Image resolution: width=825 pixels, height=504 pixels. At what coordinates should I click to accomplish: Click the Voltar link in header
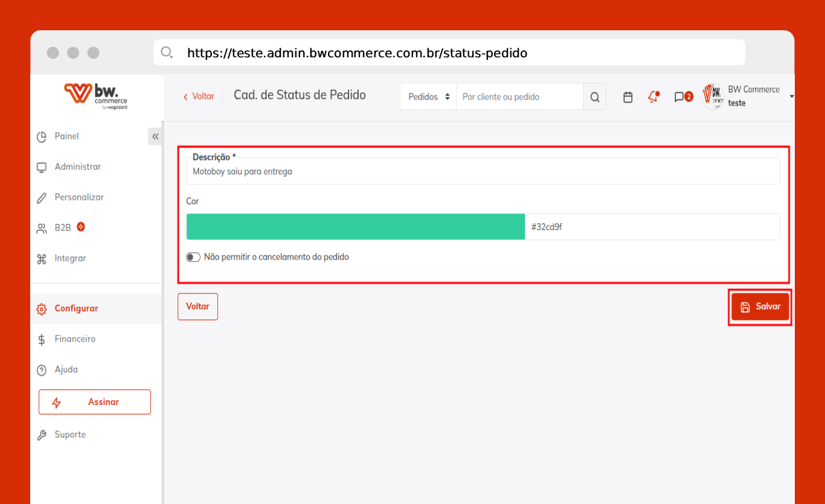[x=199, y=97]
